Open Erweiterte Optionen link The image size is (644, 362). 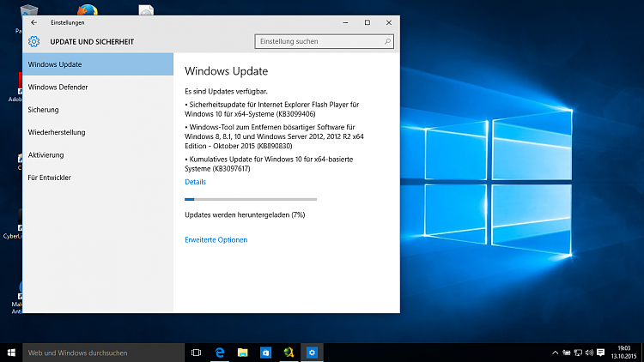(x=216, y=239)
